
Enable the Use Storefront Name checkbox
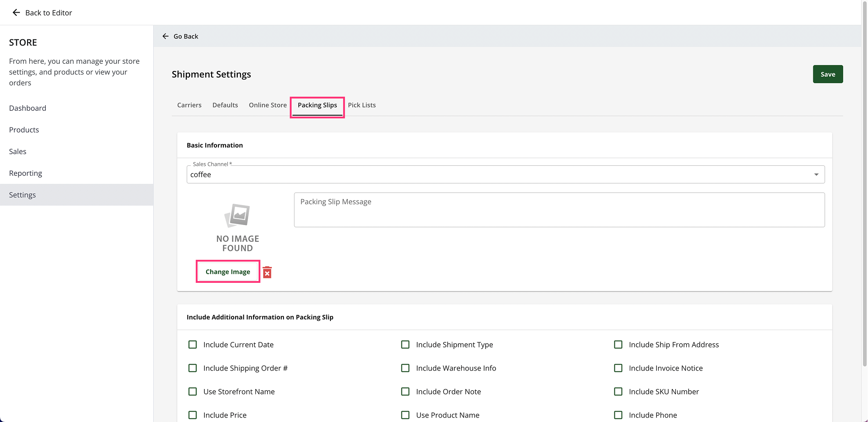click(x=193, y=392)
